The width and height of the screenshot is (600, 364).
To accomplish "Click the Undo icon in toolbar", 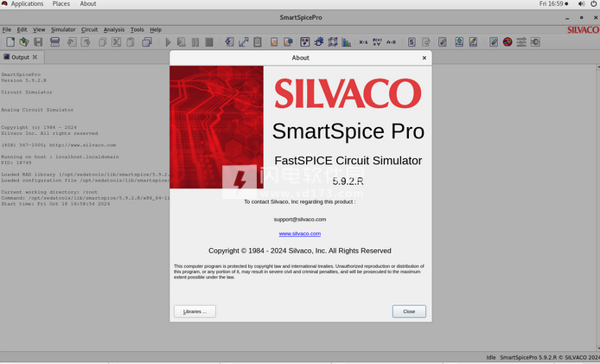I will pos(72,42).
